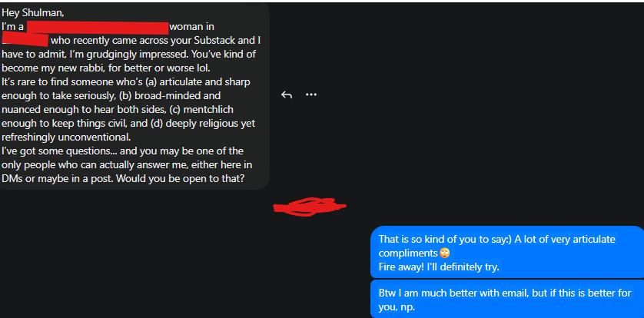The image size is (644, 318).
Task: Click the red scribble mark below the message
Action: [310, 207]
